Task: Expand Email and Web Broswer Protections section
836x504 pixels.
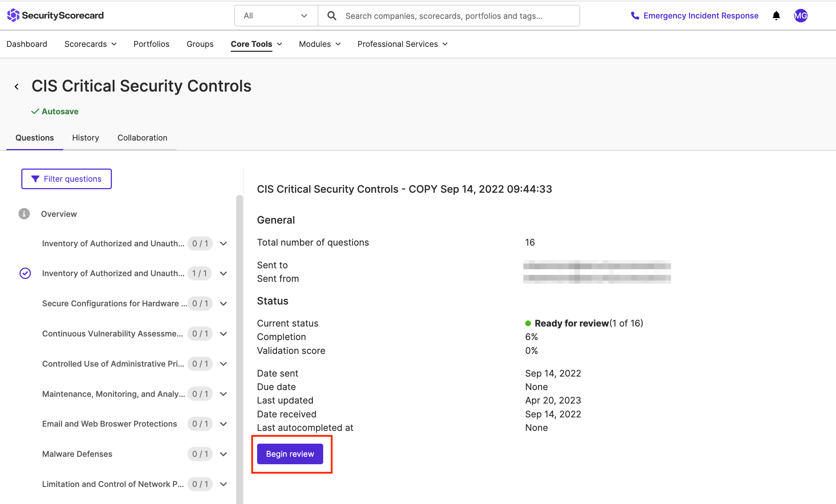Action: [x=223, y=424]
